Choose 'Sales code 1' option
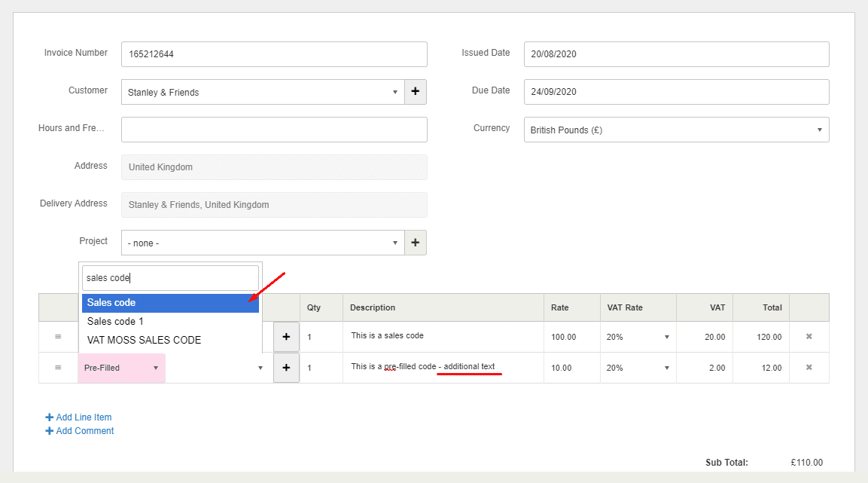 click(170, 322)
